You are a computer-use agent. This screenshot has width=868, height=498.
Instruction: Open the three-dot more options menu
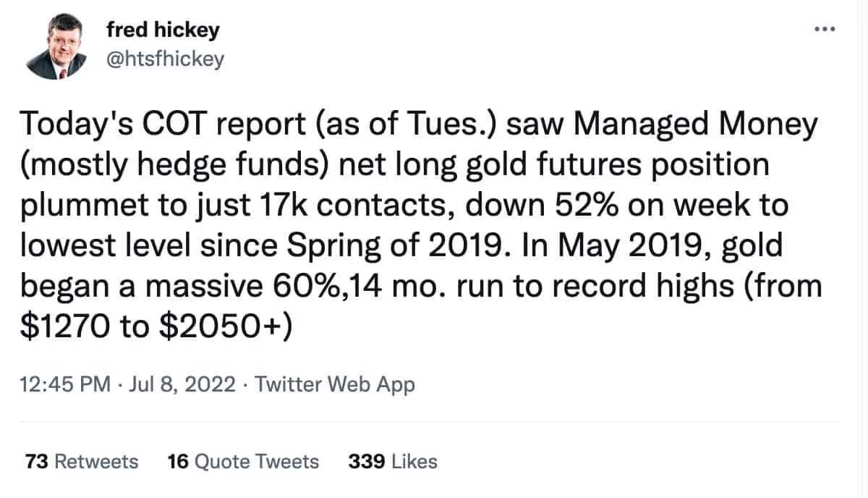825,30
